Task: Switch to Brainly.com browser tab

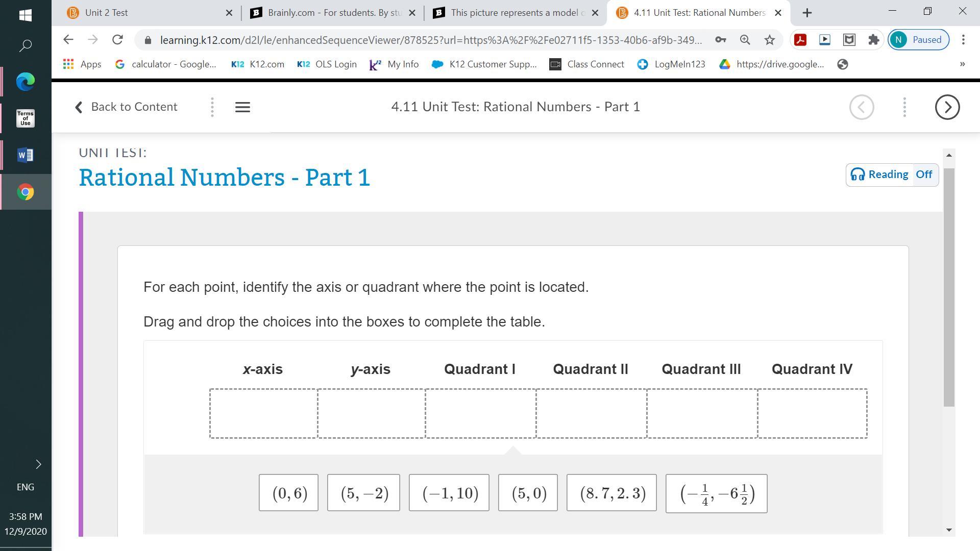Action: pyautogui.click(x=327, y=13)
